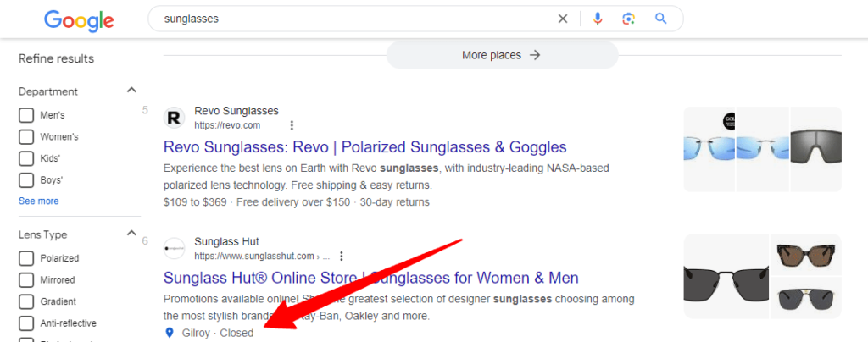
Task: Open Revo Polarized Sunglasses & Goggles link
Action: (364, 147)
